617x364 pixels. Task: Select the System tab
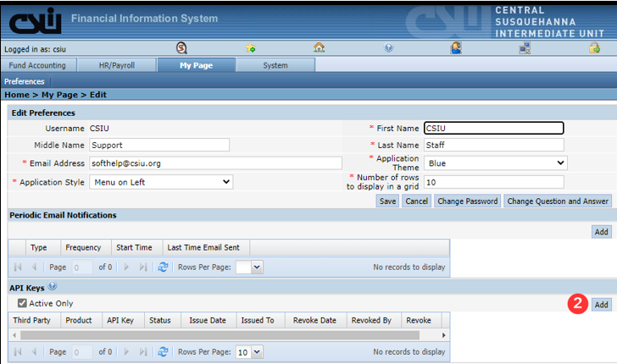[275, 65]
